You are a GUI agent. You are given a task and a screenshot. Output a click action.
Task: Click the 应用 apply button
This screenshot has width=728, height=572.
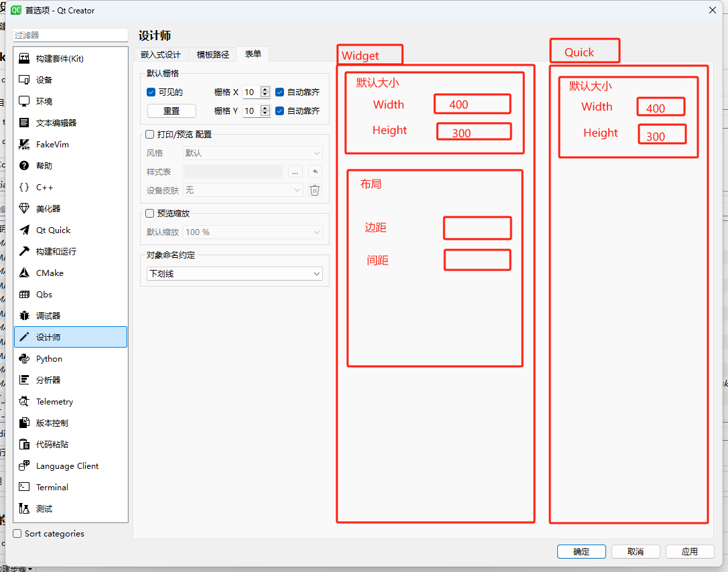689,552
